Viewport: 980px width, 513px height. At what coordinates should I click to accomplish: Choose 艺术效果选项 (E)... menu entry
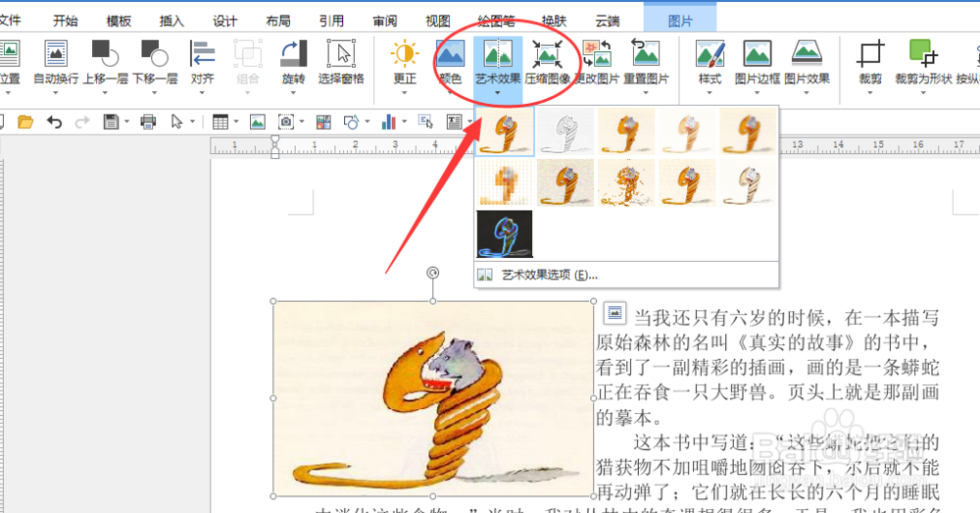[x=626, y=275]
